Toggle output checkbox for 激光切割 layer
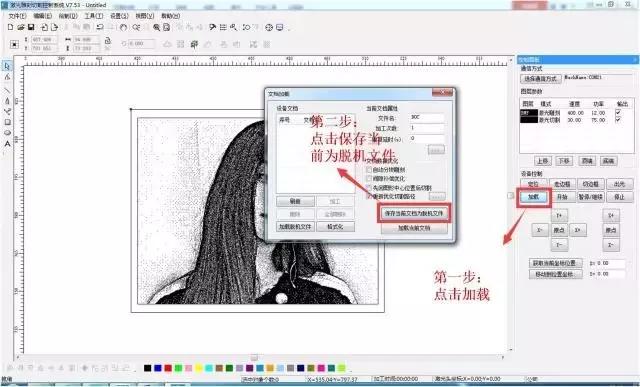This screenshot has height=387, width=640. (618, 120)
